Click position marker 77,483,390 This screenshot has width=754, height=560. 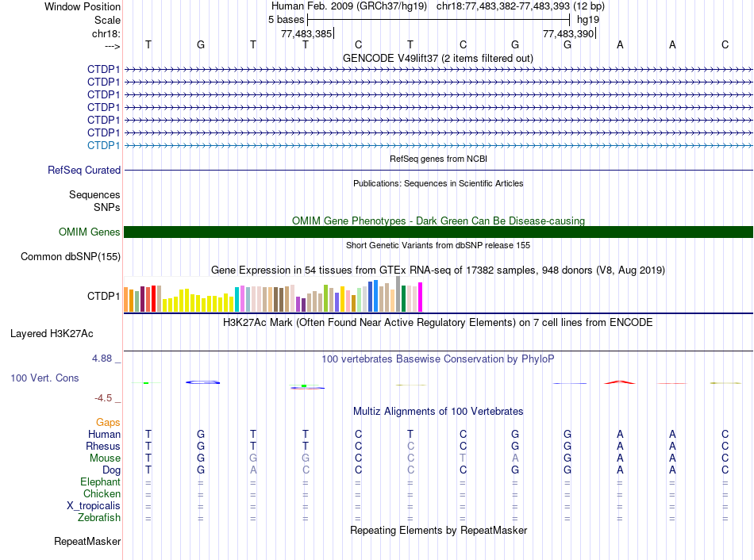(x=568, y=33)
